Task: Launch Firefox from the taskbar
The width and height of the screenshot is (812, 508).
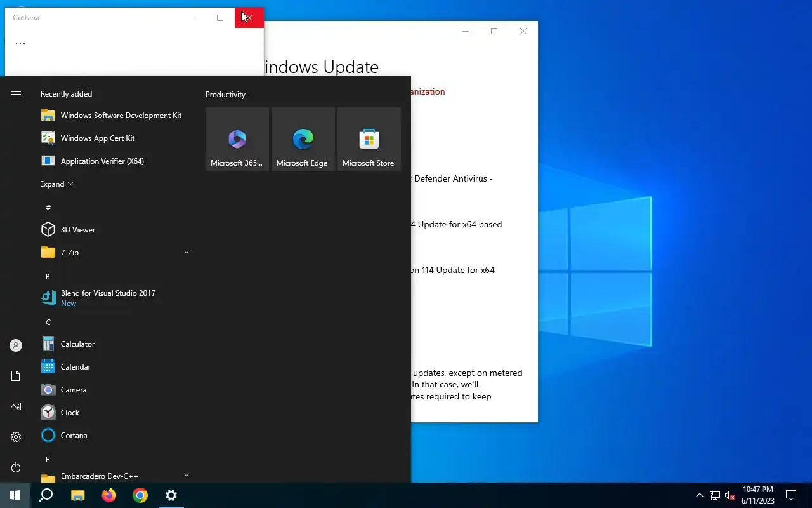Action: (x=109, y=495)
